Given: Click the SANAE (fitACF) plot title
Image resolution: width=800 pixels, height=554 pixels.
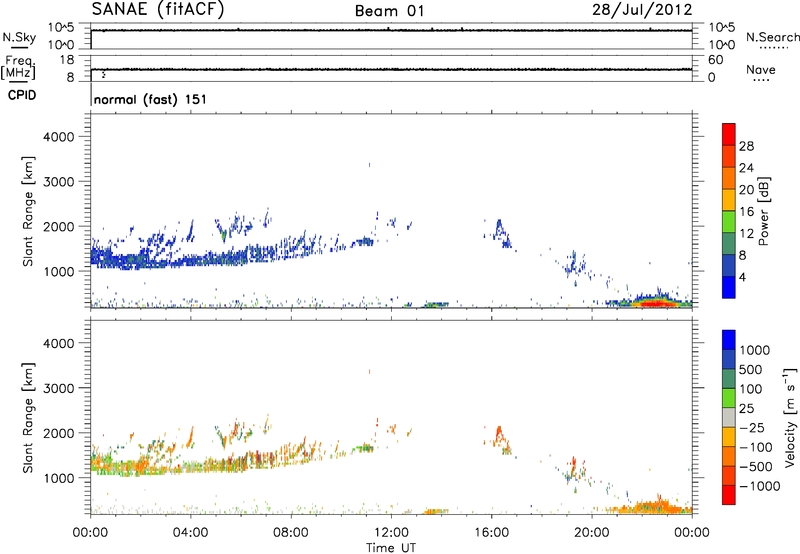Looking at the screenshot, I should 158,10.
